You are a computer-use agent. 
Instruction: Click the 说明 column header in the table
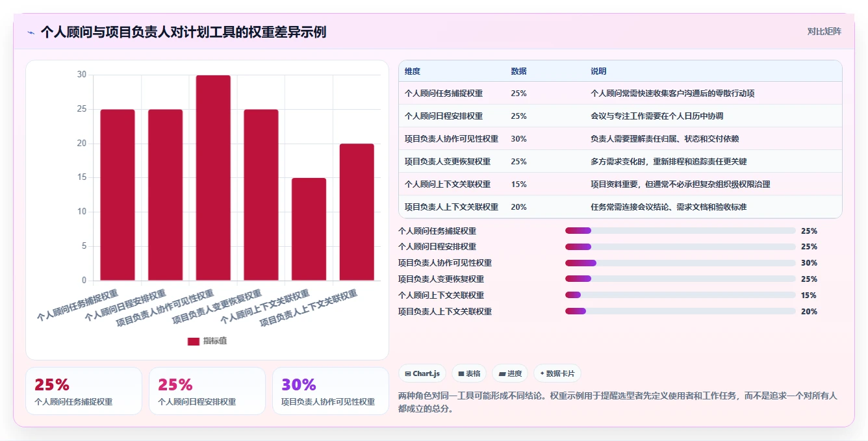598,71
